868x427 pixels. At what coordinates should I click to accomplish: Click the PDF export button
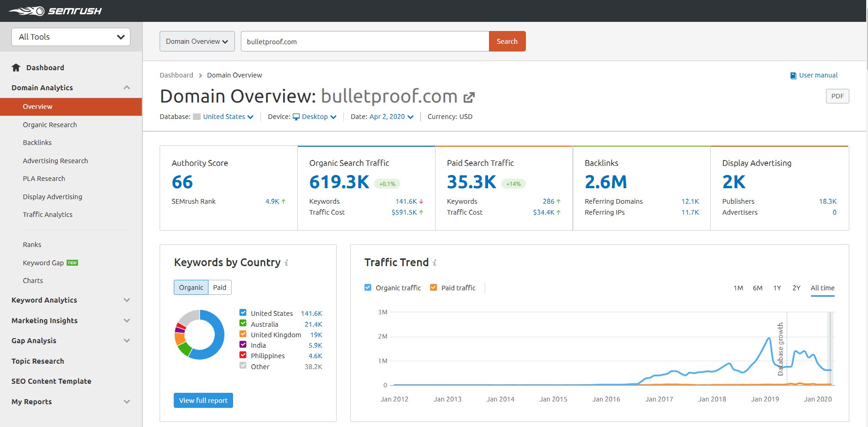(x=837, y=96)
